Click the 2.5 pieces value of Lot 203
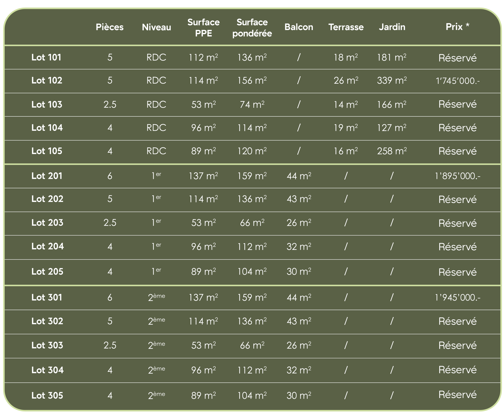Screen dimensions: 504x420 (110, 223)
